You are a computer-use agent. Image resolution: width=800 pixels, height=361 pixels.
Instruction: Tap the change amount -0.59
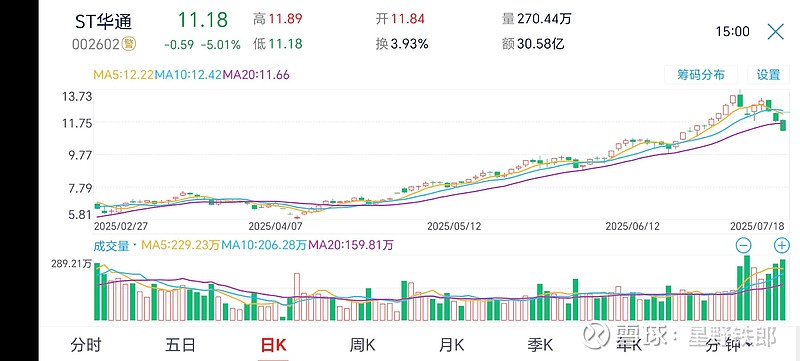179,45
